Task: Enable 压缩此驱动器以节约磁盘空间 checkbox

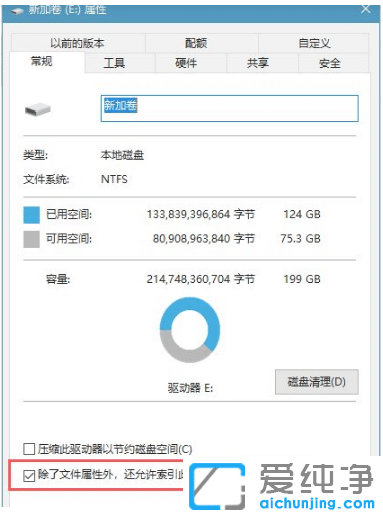Action: click(x=29, y=449)
